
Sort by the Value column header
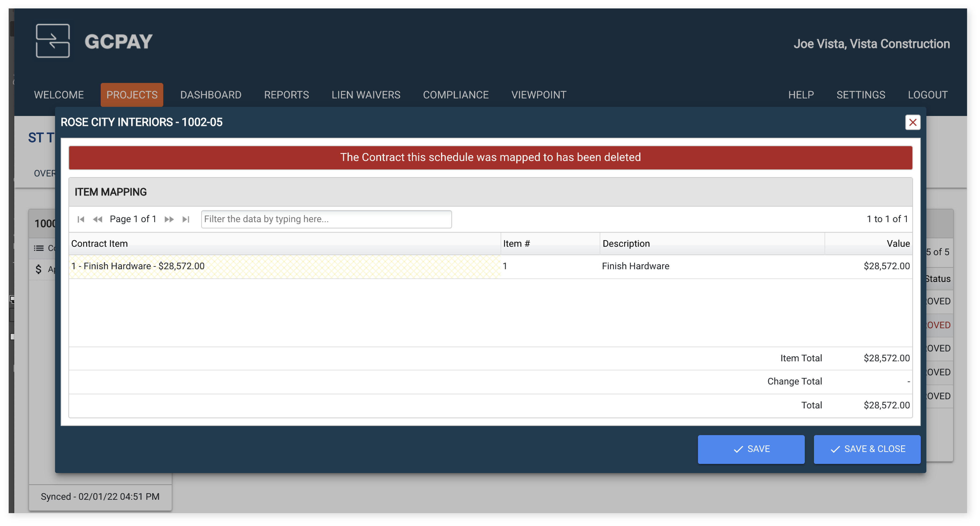pyautogui.click(x=898, y=244)
